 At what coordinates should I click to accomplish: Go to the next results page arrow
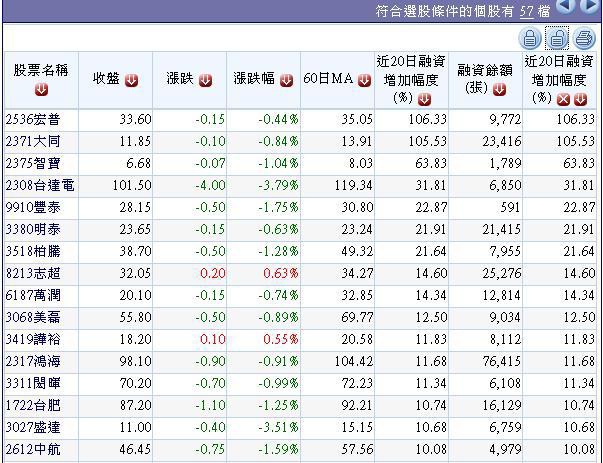(590, 5)
